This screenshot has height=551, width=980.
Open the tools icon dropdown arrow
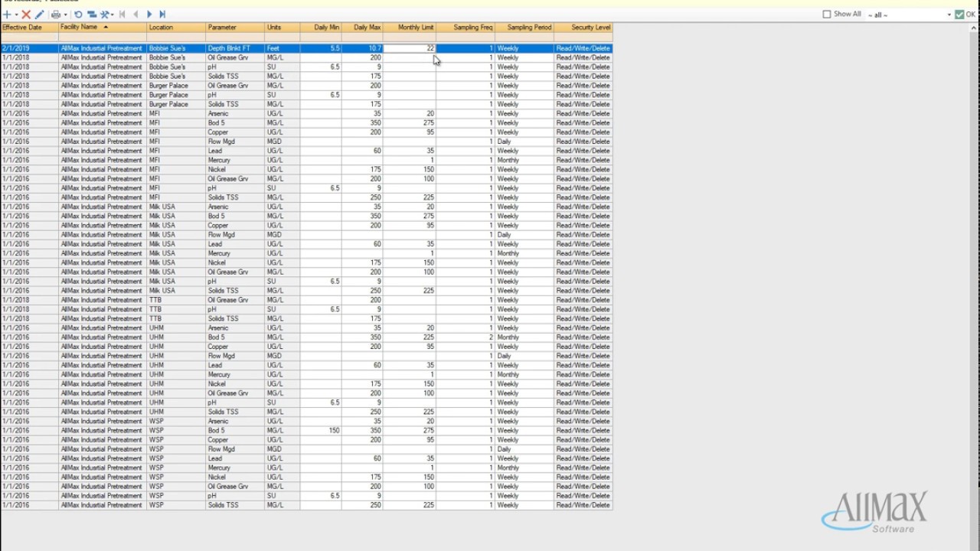coord(113,15)
